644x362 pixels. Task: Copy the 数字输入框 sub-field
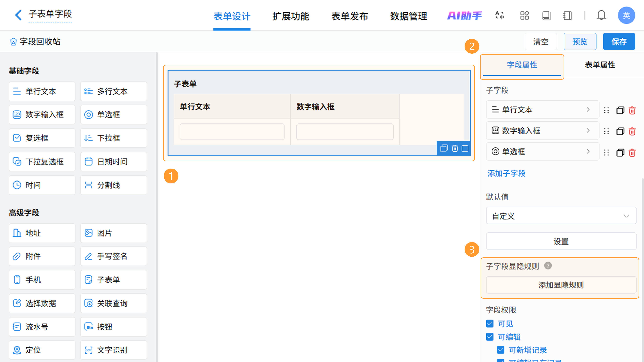620,131
